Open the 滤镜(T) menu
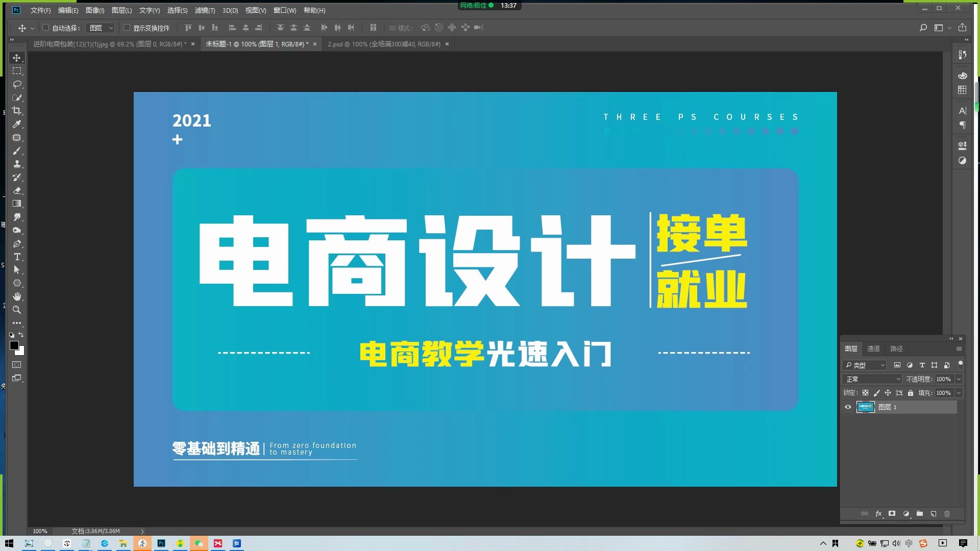980x551 pixels. [205, 10]
